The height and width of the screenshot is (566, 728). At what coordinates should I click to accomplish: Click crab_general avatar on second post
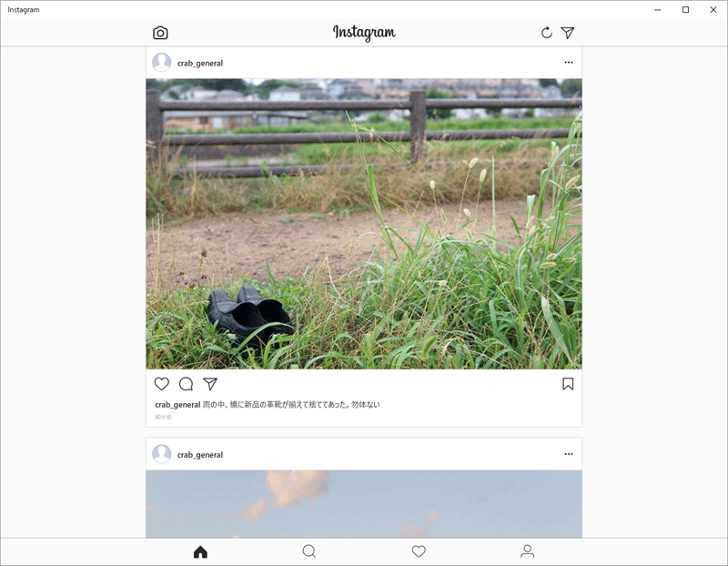[x=162, y=454]
